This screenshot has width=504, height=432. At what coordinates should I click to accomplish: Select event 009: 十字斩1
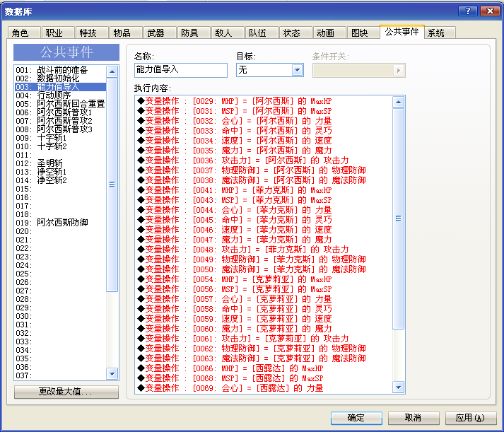click(60, 138)
